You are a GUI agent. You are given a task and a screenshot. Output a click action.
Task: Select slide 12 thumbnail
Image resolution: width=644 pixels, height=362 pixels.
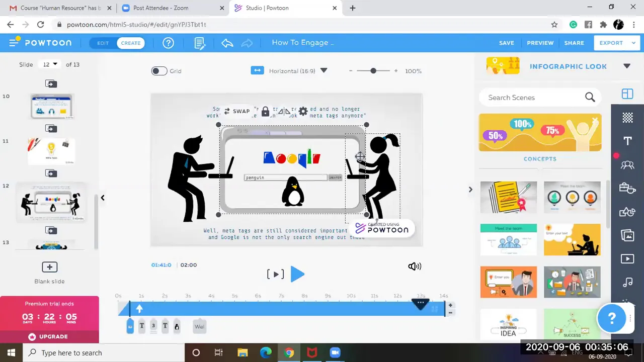(51, 203)
